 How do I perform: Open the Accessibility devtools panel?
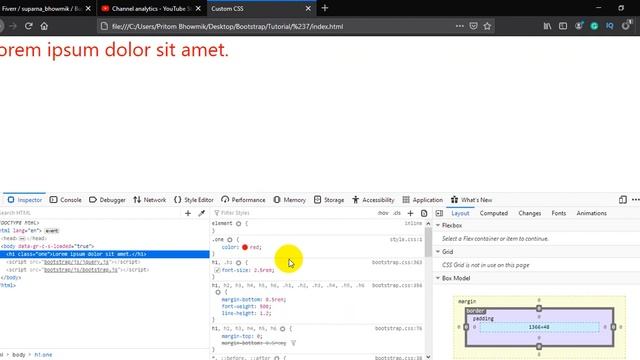pyautogui.click(x=373, y=200)
